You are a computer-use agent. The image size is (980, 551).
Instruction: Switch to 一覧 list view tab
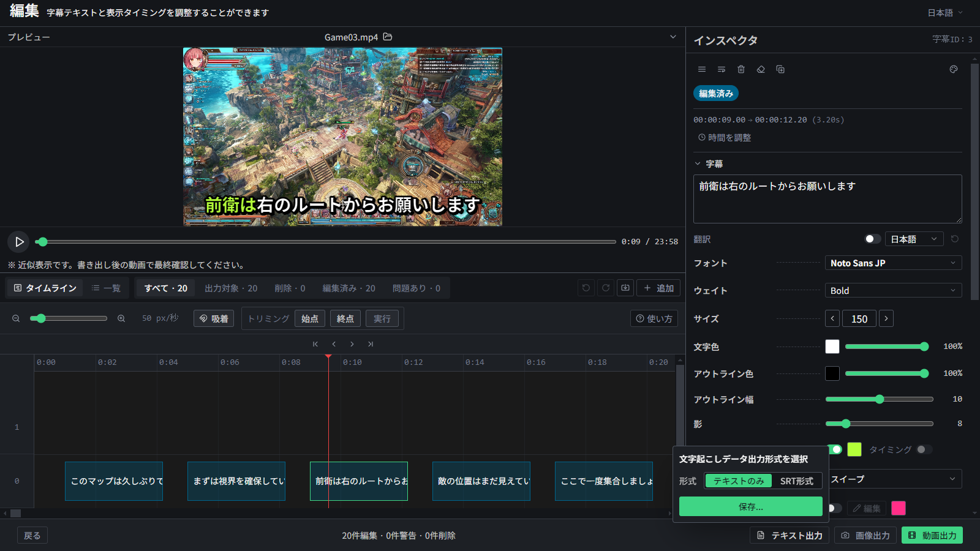(x=106, y=288)
